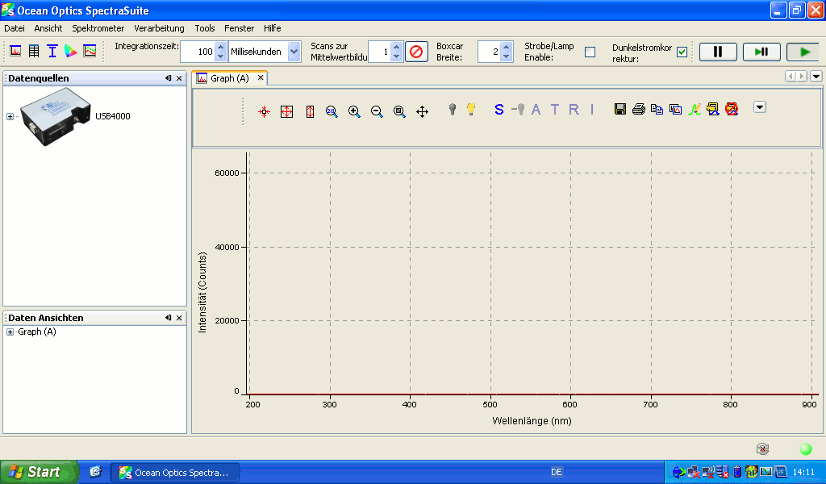Image resolution: width=826 pixels, height=484 pixels.
Task: Switch to Scope mode with S icon
Action: coord(499,109)
